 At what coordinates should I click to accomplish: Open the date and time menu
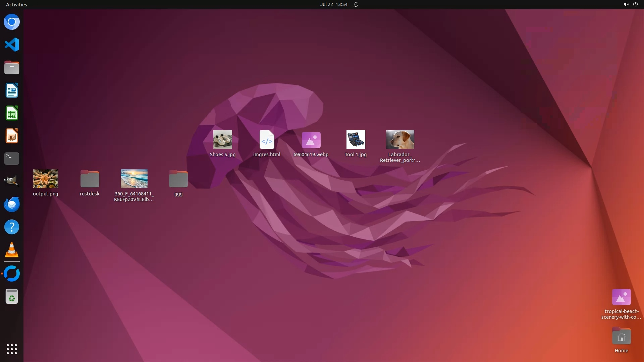[333, 4]
